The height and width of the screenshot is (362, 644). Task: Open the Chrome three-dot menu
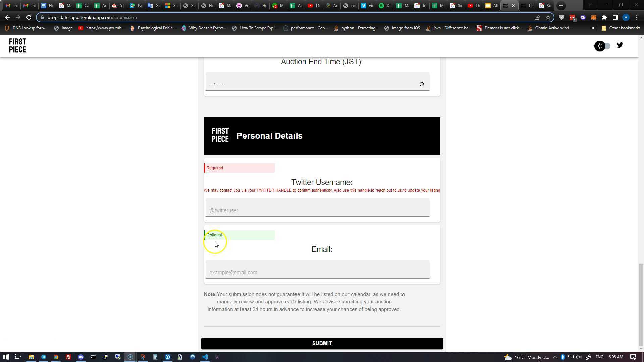click(637, 17)
